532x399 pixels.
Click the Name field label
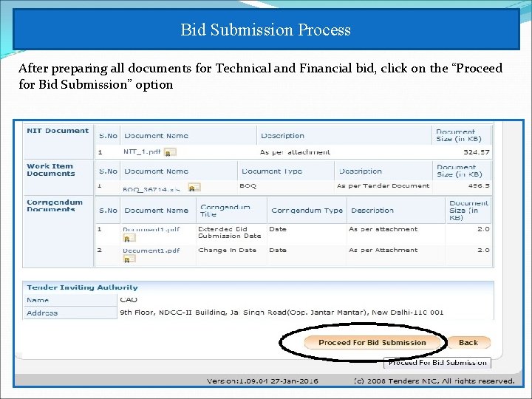coord(38,300)
